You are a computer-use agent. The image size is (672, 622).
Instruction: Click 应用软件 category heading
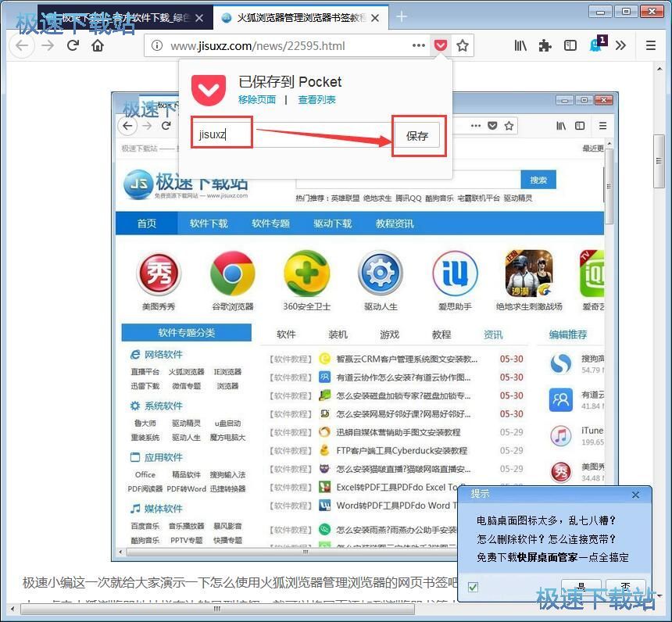pos(163,457)
